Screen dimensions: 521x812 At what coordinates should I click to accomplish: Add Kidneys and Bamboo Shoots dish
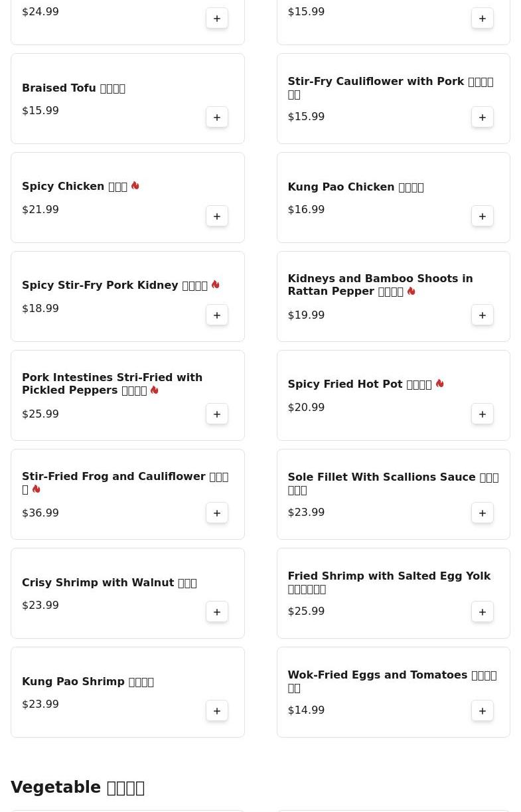pyautogui.click(x=483, y=315)
